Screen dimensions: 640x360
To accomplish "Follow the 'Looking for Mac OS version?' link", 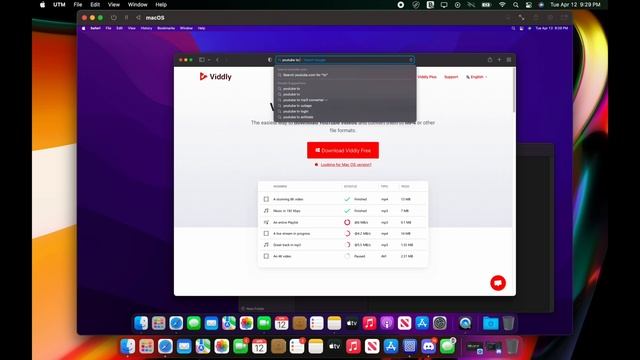I will [346, 164].
